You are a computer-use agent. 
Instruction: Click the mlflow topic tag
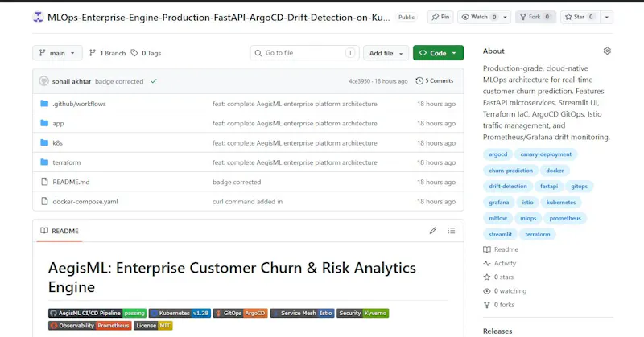(497, 219)
